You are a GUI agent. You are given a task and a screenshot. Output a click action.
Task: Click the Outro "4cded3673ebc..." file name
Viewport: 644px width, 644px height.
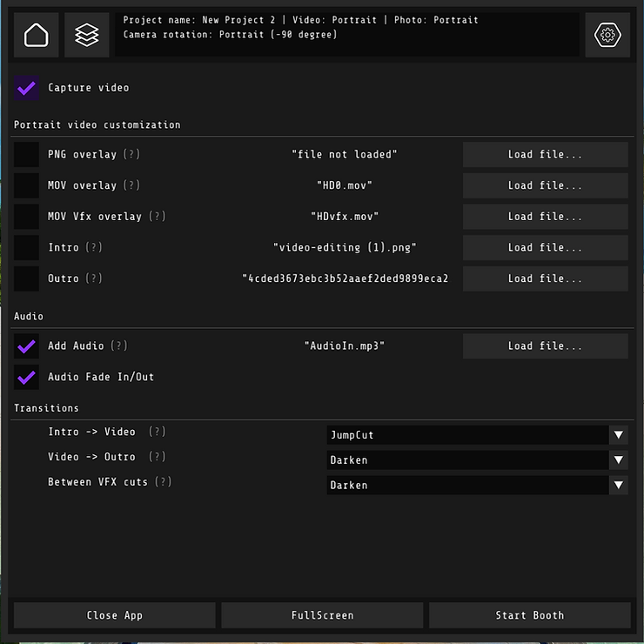point(345,278)
